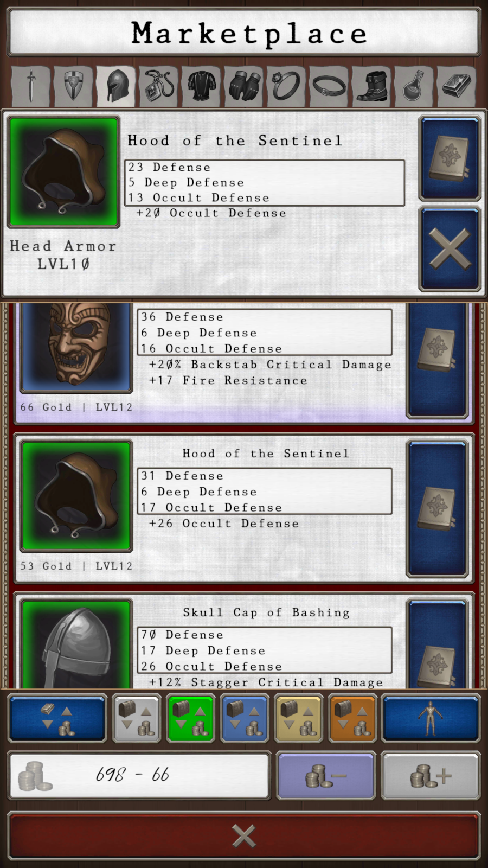Toggle the grey common chest filter
This screenshot has width=488, height=868.
137,719
